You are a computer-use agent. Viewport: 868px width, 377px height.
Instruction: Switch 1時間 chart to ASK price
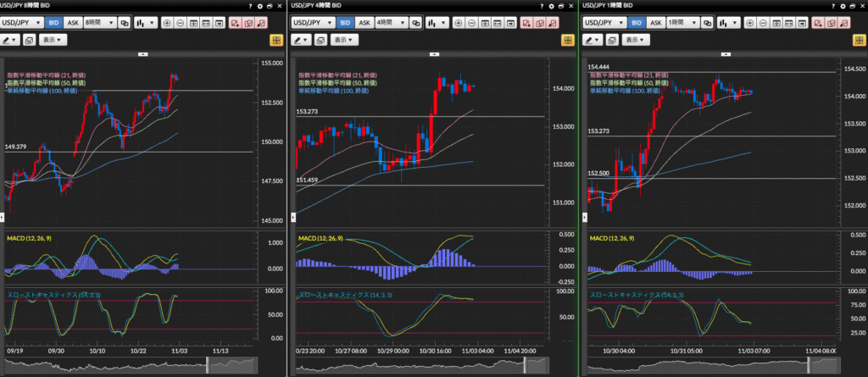tap(655, 23)
